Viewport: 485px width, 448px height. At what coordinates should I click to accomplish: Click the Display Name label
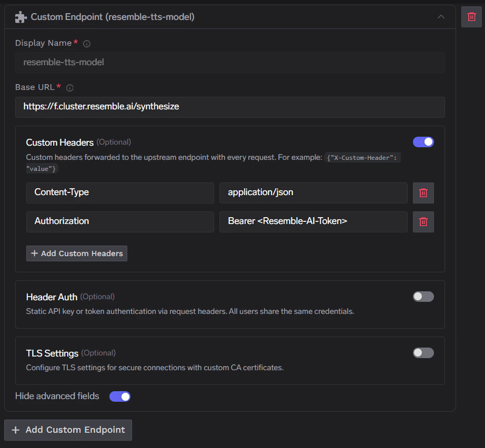coord(43,43)
